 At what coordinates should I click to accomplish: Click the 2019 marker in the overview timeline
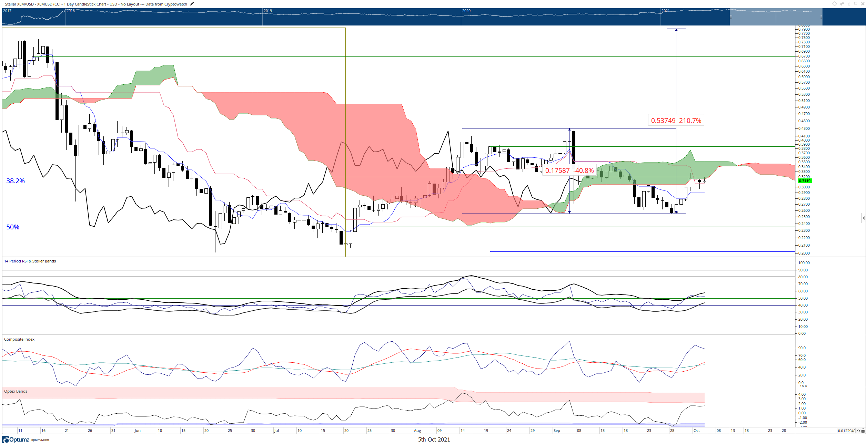pos(268,11)
